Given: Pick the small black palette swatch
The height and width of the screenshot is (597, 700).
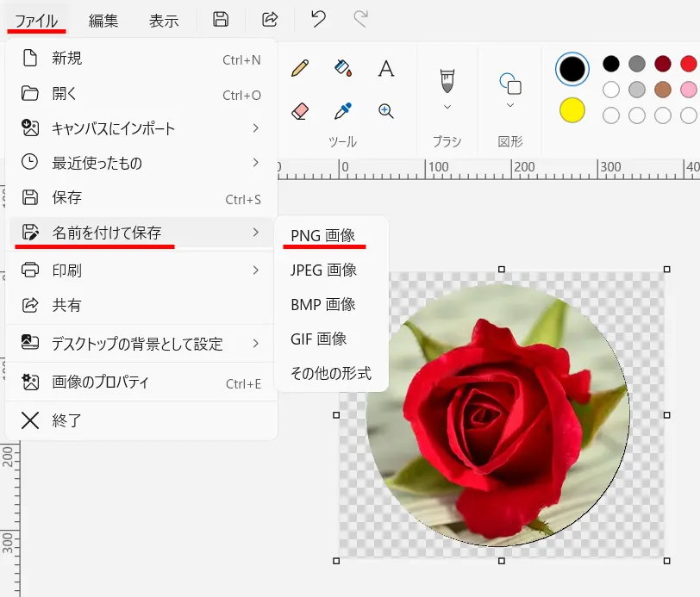Looking at the screenshot, I should [x=610, y=64].
